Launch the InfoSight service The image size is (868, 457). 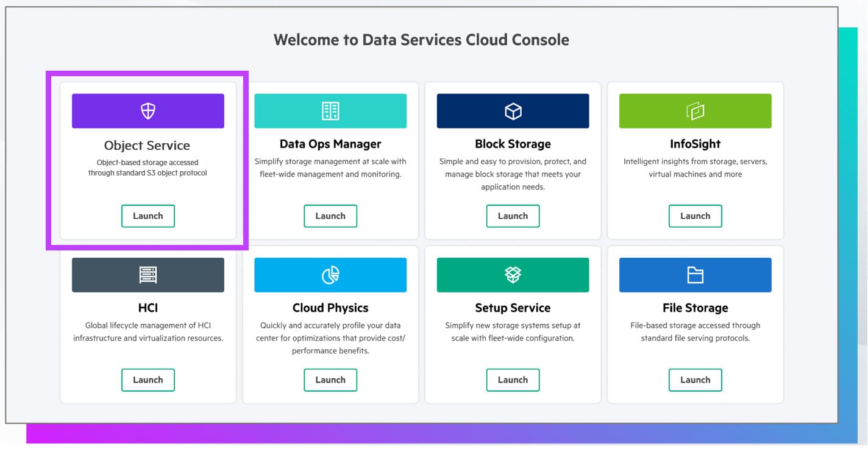pos(695,216)
